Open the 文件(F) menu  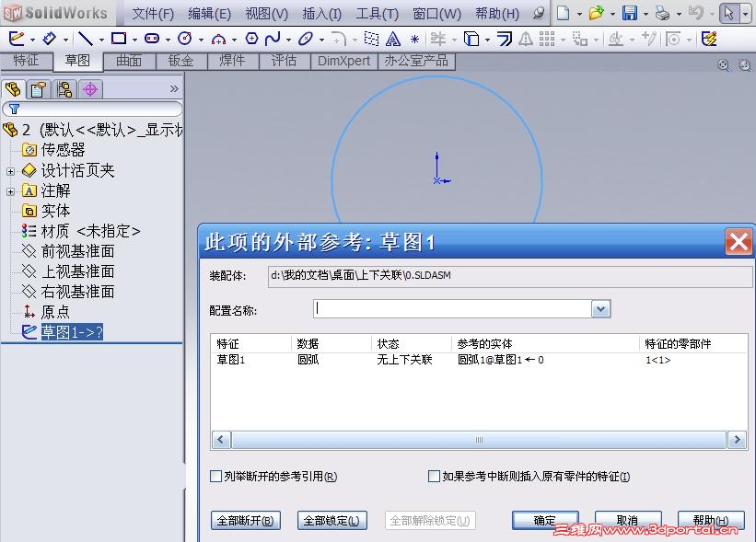pos(153,14)
